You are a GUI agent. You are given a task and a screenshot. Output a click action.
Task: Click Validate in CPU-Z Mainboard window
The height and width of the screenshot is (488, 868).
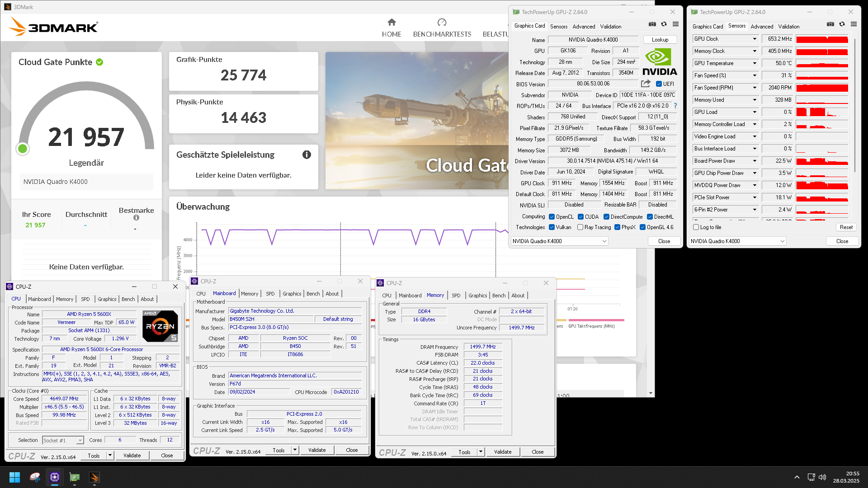click(317, 450)
